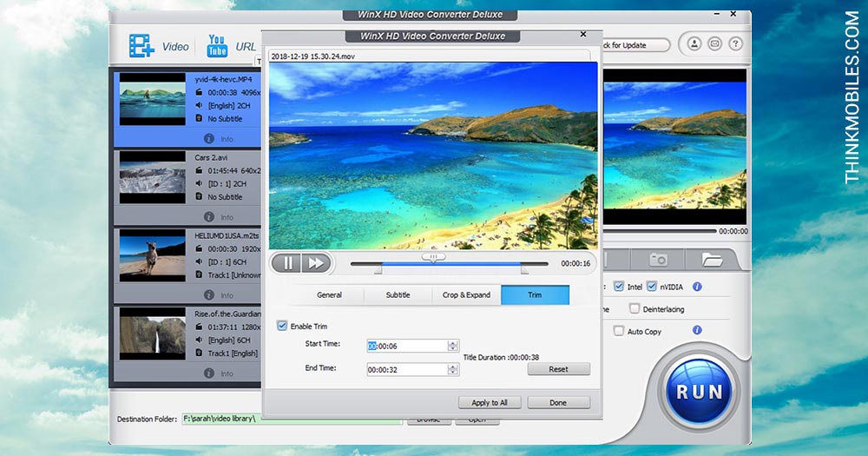
Task: Enable the Auto Copy checkbox
Action: click(x=619, y=331)
